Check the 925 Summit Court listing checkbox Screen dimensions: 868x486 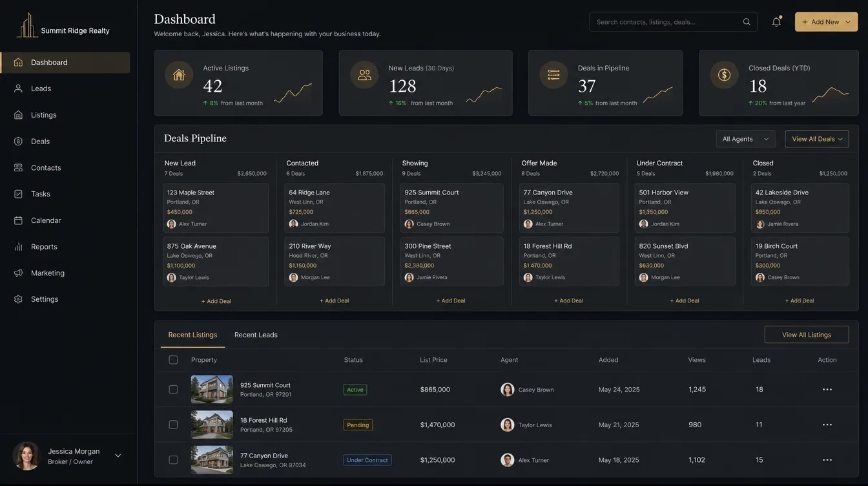173,390
